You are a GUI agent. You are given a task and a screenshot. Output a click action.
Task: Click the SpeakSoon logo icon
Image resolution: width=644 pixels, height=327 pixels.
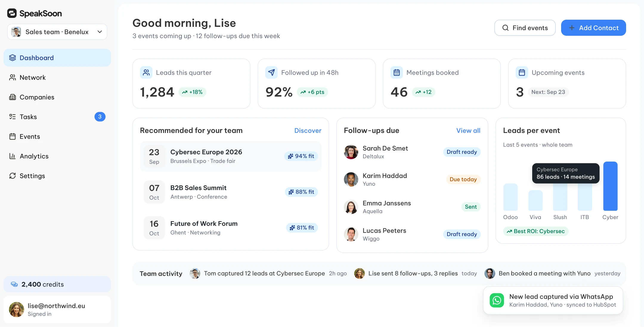click(x=12, y=13)
